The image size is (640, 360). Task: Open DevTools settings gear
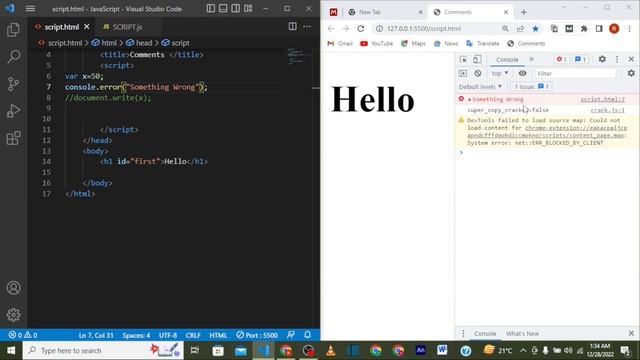tap(602, 60)
